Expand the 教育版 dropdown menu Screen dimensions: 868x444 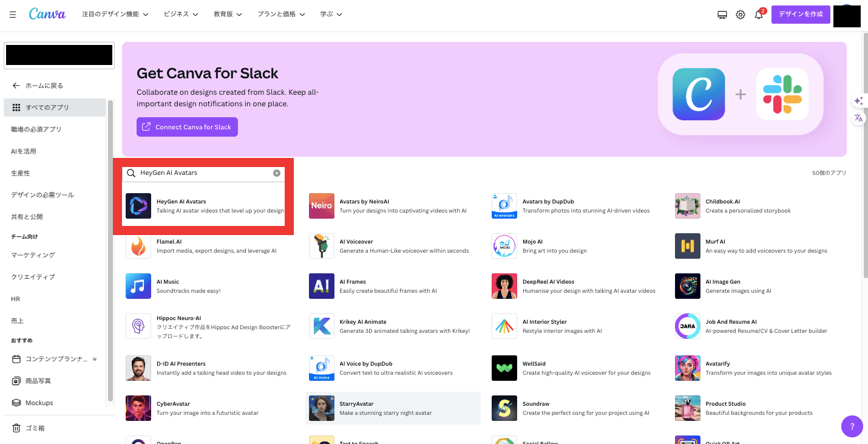228,15
